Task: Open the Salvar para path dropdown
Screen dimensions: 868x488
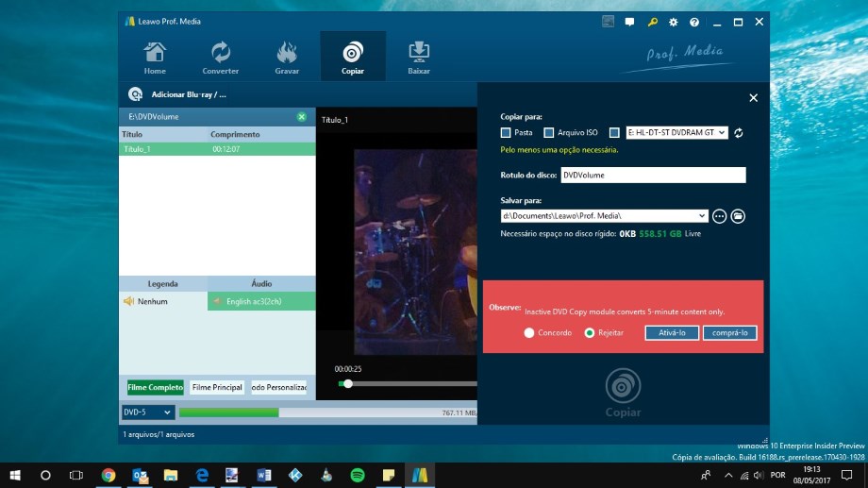Action: point(702,216)
